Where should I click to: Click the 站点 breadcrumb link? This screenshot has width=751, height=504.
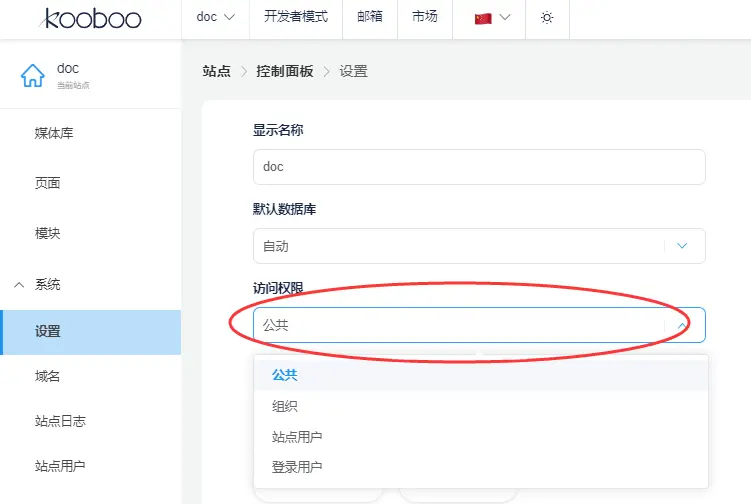coord(216,71)
